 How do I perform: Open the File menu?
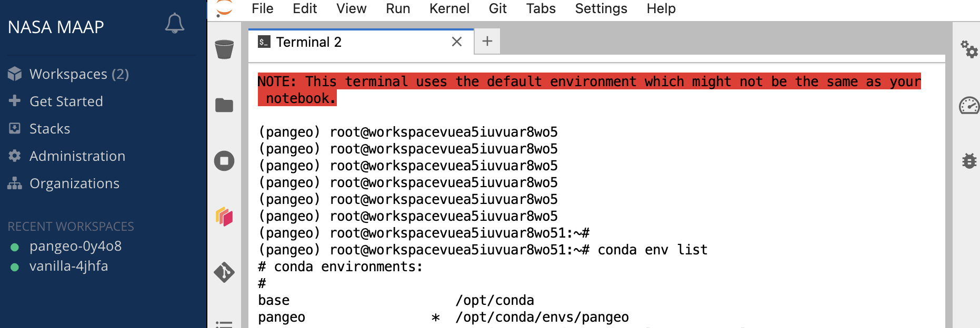pyautogui.click(x=262, y=8)
